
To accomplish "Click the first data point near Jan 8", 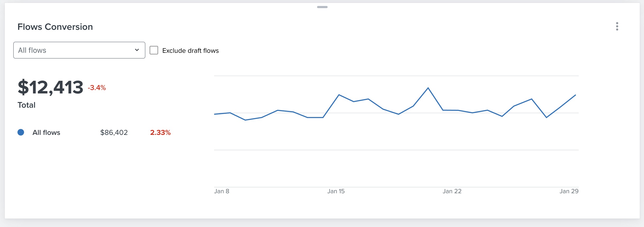I will 215,114.
